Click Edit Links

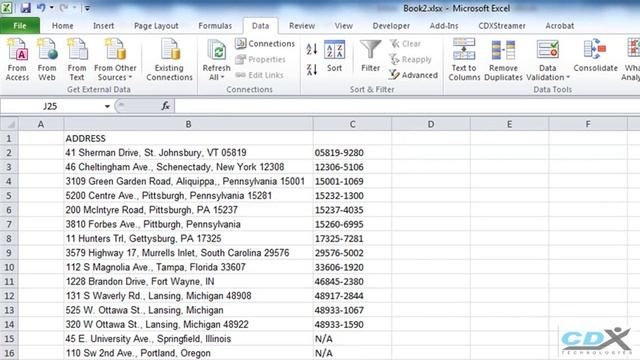pyautogui.click(x=259, y=75)
